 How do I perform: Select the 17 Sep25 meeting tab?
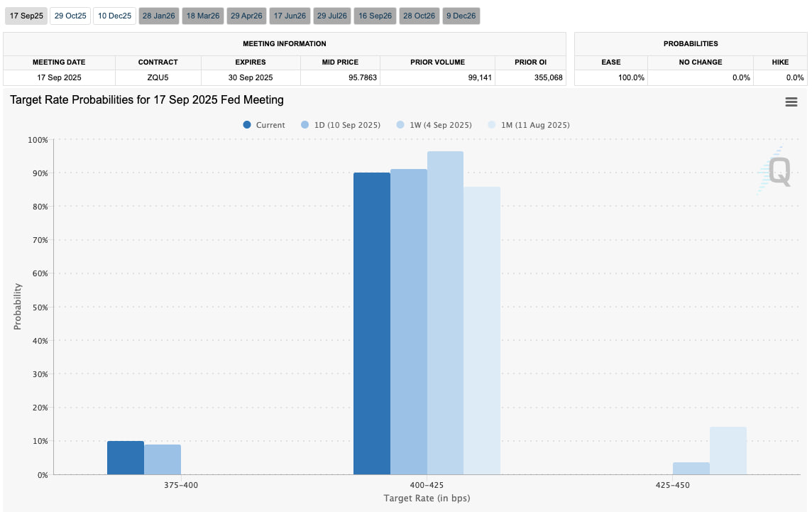(x=26, y=16)
